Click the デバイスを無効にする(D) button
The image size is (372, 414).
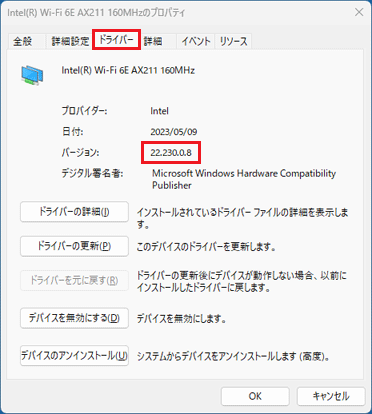point(74,318)
